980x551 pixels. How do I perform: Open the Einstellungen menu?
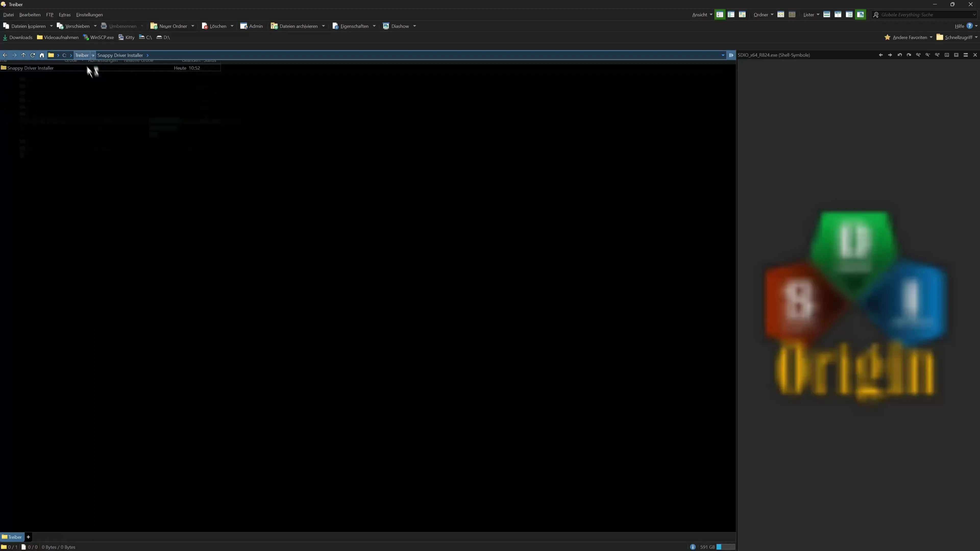pyautogui.click(x=89, y=15)
